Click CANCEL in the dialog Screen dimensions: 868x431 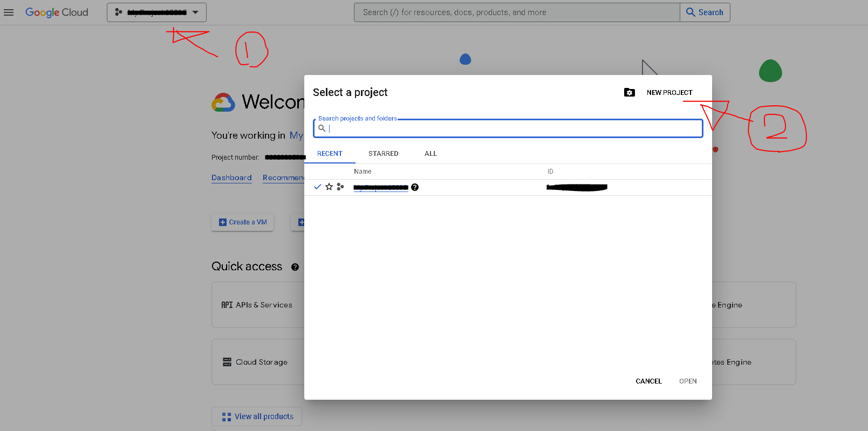pyautogui.click(x=648, y=381)
